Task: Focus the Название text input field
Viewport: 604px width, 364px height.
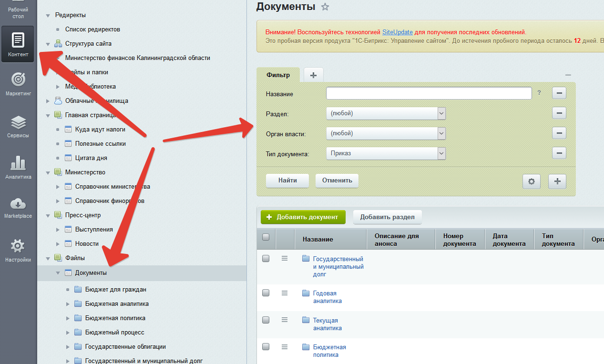Action: [x=428, y=93]
